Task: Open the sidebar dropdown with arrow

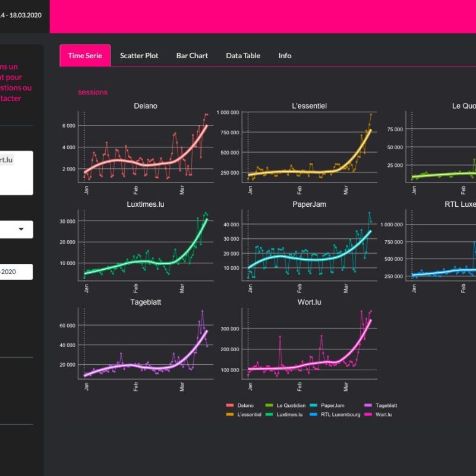Action: coord(16,229)
